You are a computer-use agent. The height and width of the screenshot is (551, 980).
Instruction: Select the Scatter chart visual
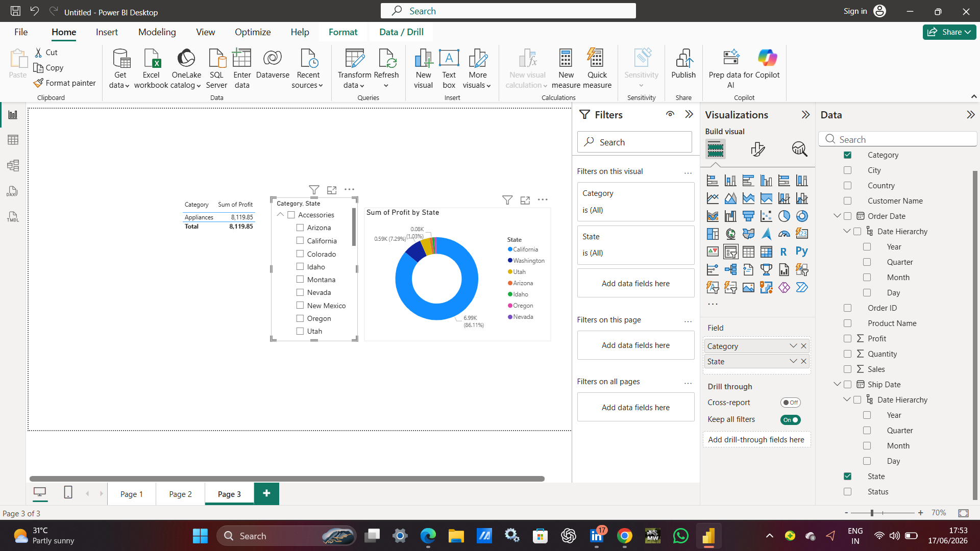point(766,216)
